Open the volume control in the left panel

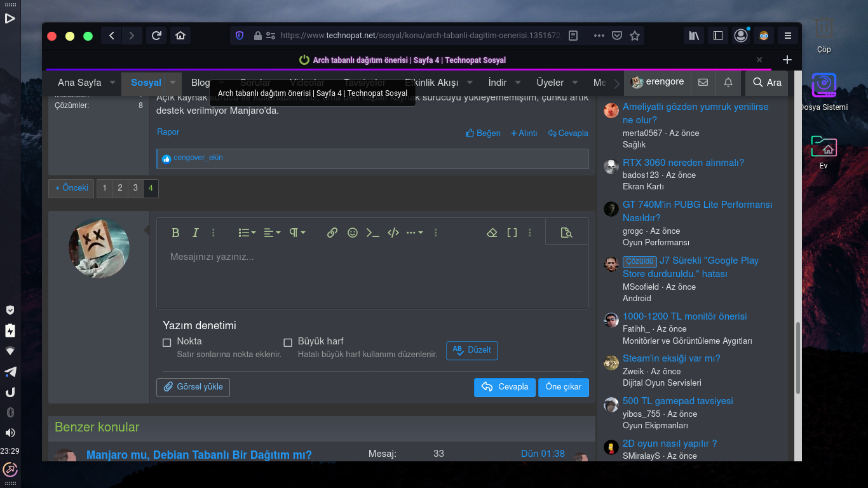click(10, 433)
